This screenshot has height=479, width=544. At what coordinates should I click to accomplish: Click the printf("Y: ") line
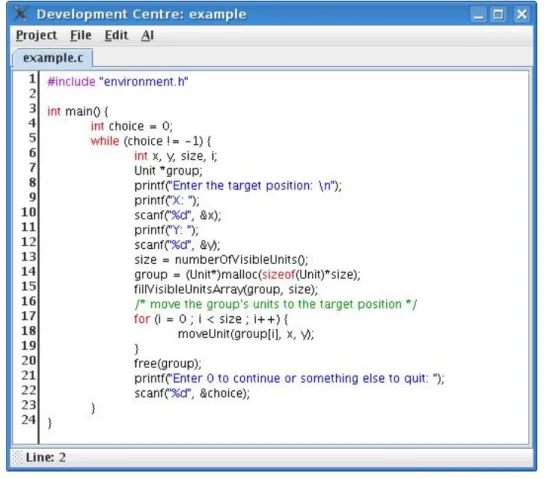[167, 230]
